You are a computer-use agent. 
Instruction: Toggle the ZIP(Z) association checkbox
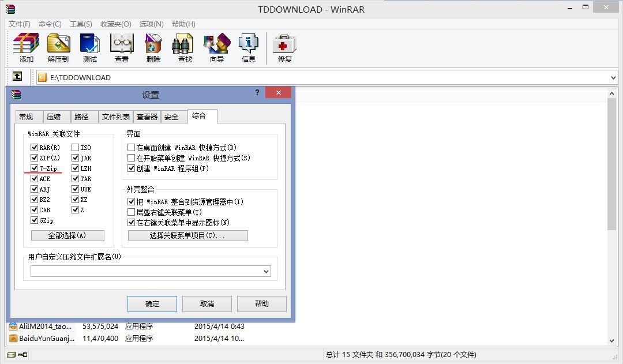pos(34,157)
